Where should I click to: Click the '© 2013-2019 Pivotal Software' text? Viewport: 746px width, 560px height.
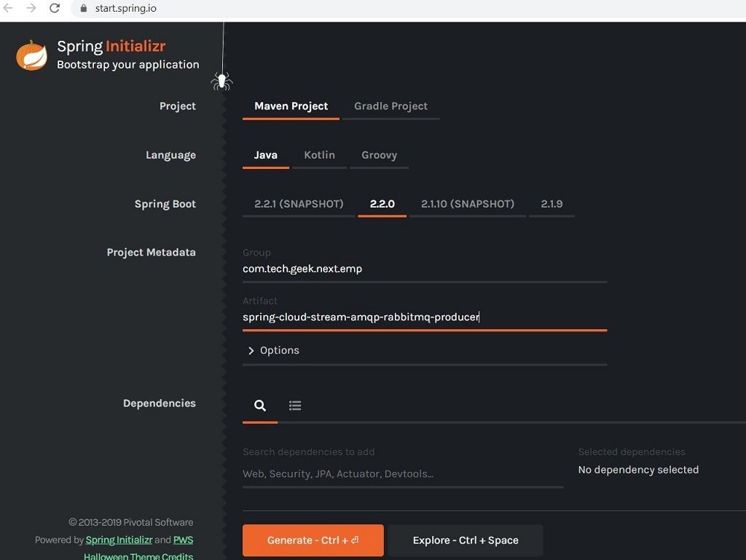point(131,522)
